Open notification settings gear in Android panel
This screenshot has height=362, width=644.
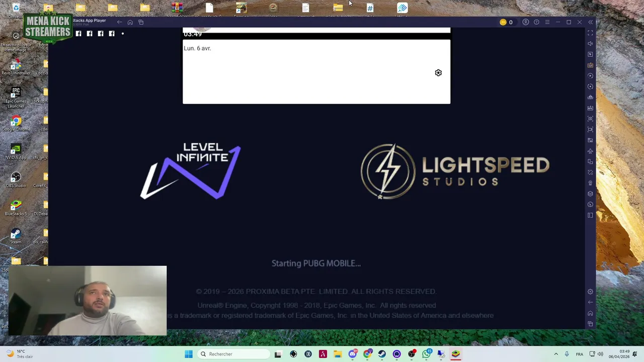[x=438, y=73]
